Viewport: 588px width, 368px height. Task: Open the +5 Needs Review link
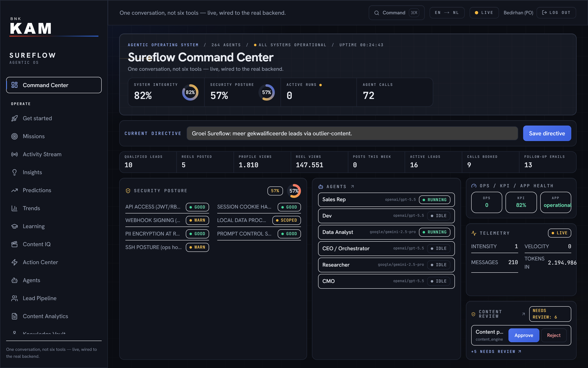496,352
